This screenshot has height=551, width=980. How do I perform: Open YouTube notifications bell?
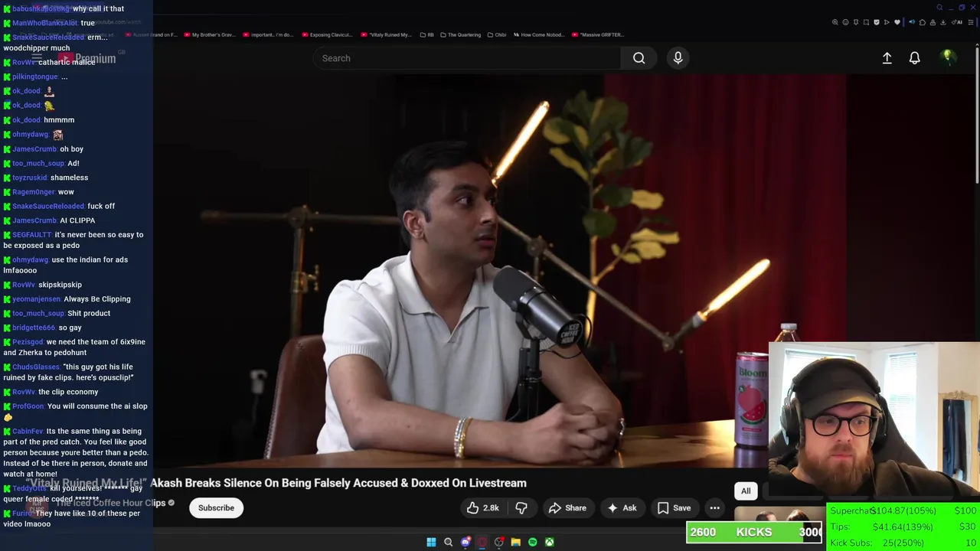coord(914,58)
